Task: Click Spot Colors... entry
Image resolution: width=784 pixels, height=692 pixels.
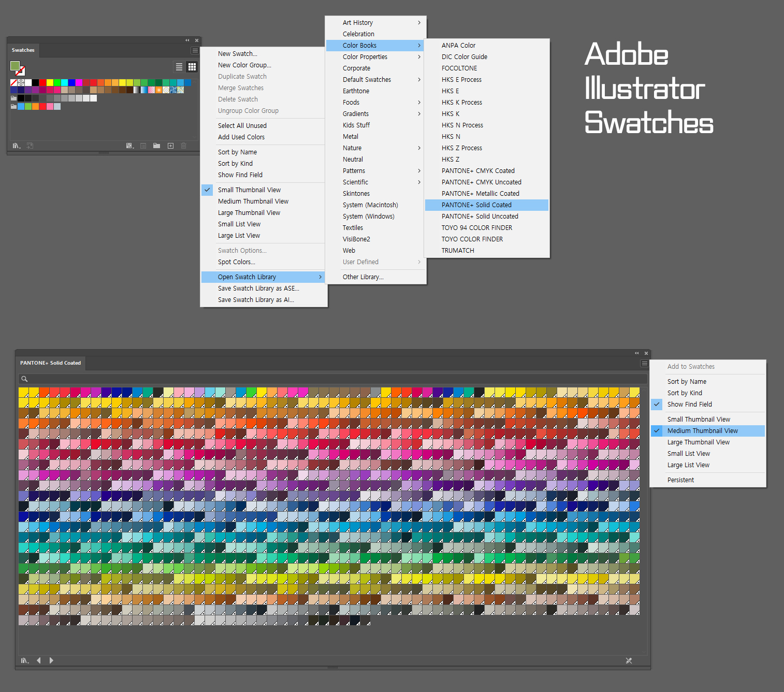Action: coord(263,262)
